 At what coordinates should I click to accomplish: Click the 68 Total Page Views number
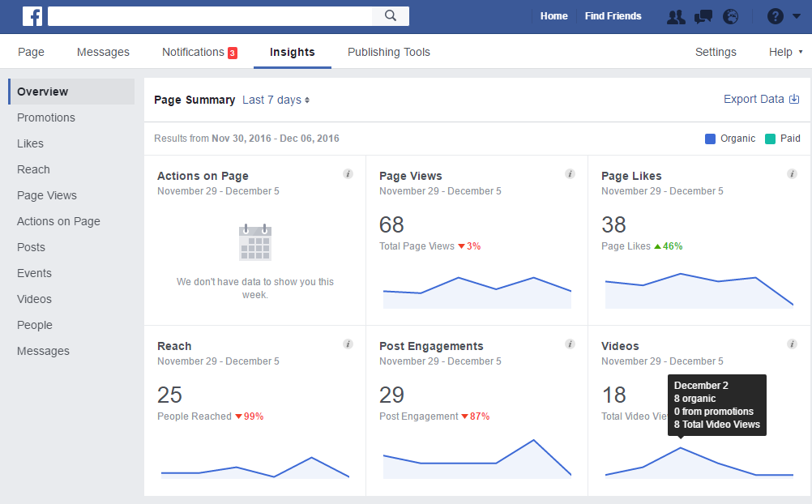coord(391,224)
